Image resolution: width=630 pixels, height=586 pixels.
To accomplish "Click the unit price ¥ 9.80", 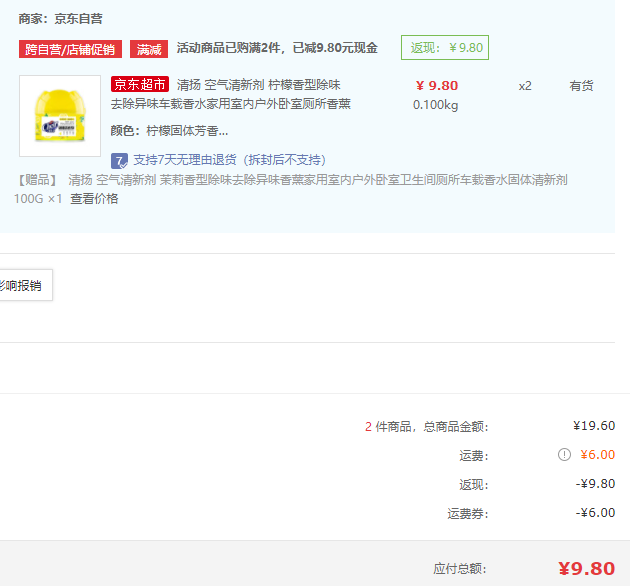I will coord(437,86).
